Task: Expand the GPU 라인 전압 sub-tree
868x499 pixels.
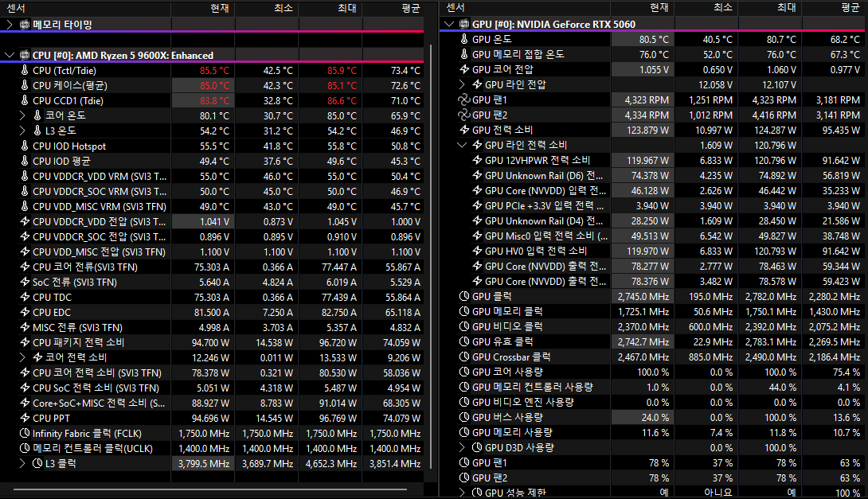Action: [x=462, y=84]
